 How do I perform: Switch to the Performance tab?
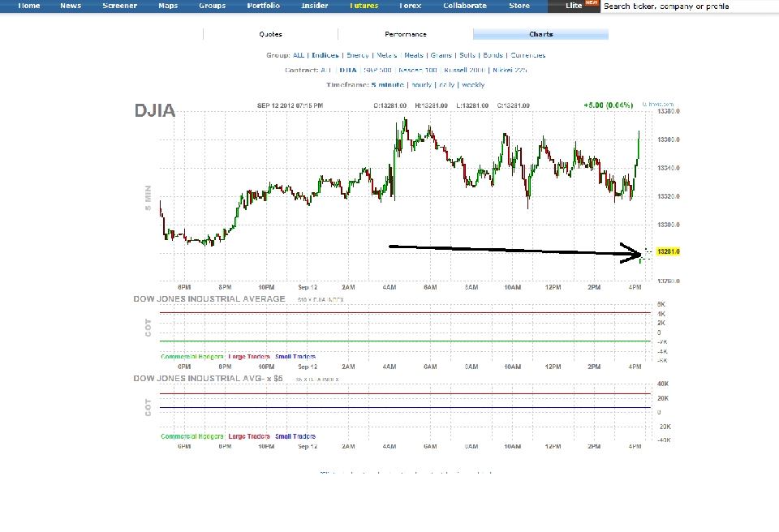406,34
